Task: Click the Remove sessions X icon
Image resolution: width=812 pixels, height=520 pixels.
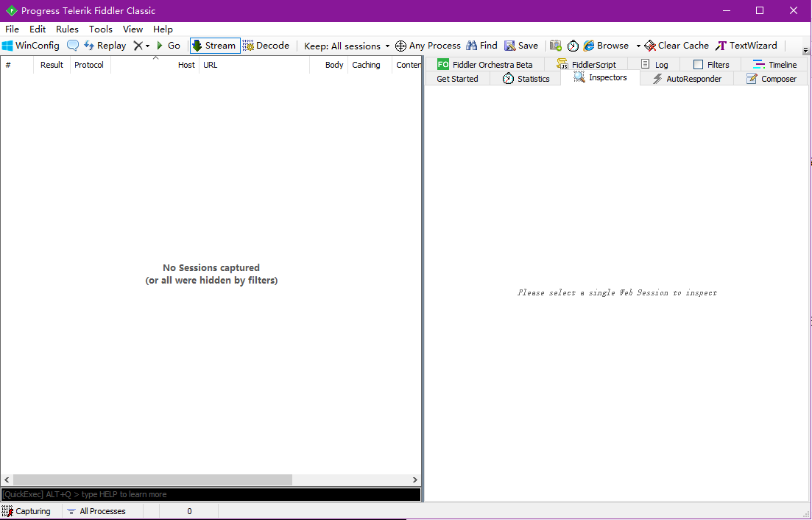Action: point(138,46)
